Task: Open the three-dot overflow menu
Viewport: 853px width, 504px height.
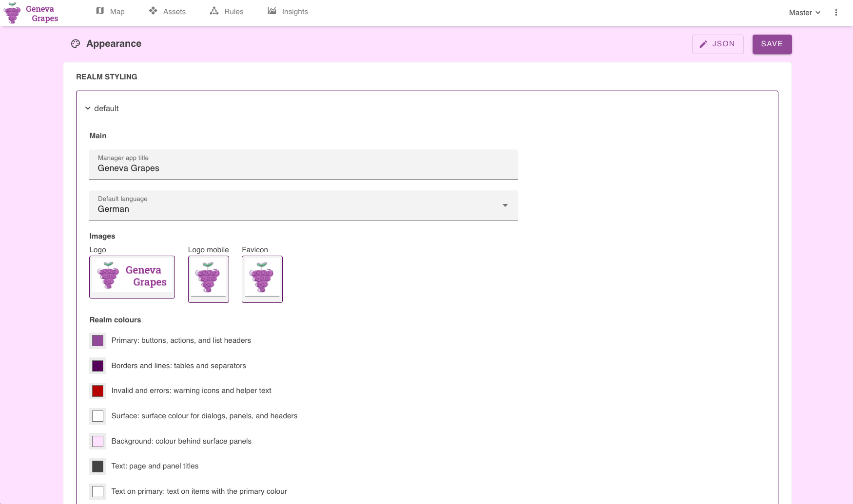Action: [x=836, y=13]
